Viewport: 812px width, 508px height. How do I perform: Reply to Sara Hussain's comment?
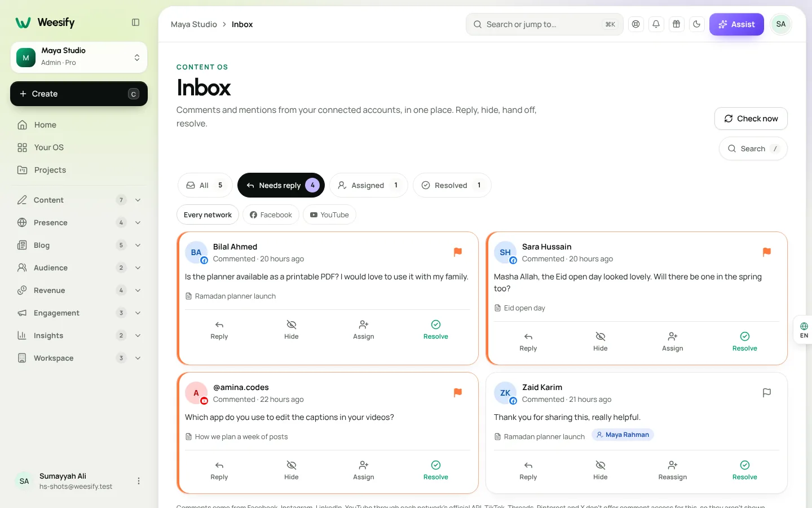[528, 341]
